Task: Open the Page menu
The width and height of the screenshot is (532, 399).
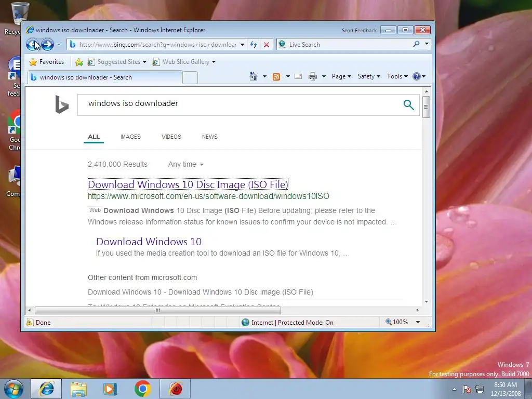Action: click(341, 76)
